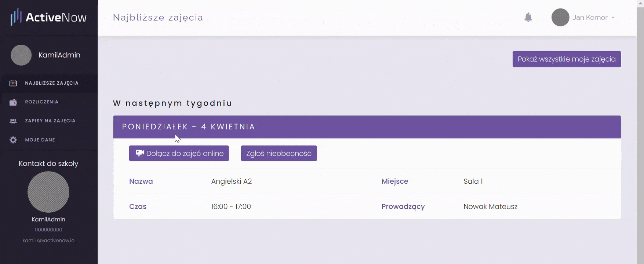Viewport: 644px width, 264px height.
Task: Click the wallet icon next to Rozliczenia
Action: tap(13, 102)
